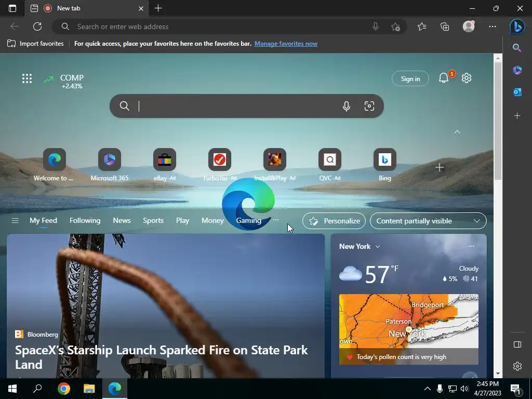532x399 pixels.
Task: Open the Favorites list icon
Action: [422, 26]
